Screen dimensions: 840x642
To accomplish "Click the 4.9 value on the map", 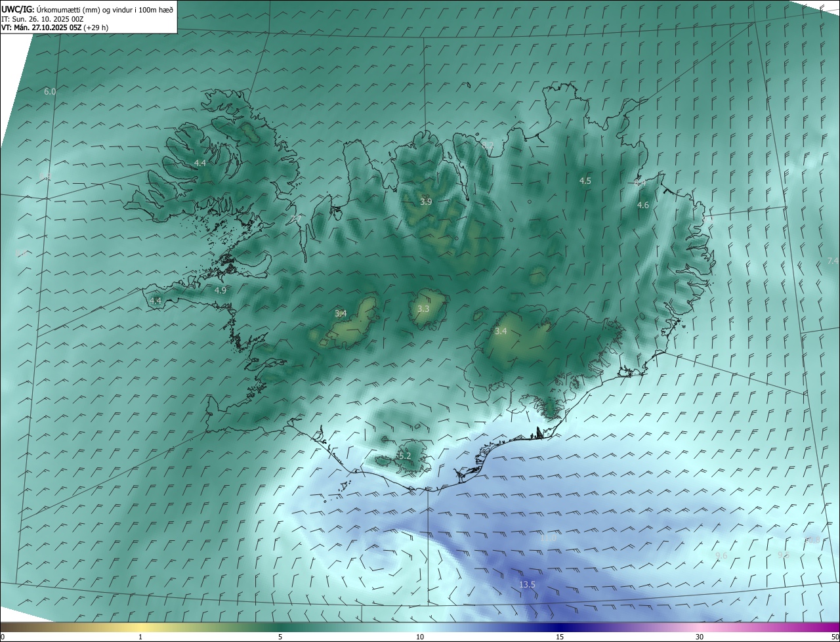I will [x=220, y=290].
